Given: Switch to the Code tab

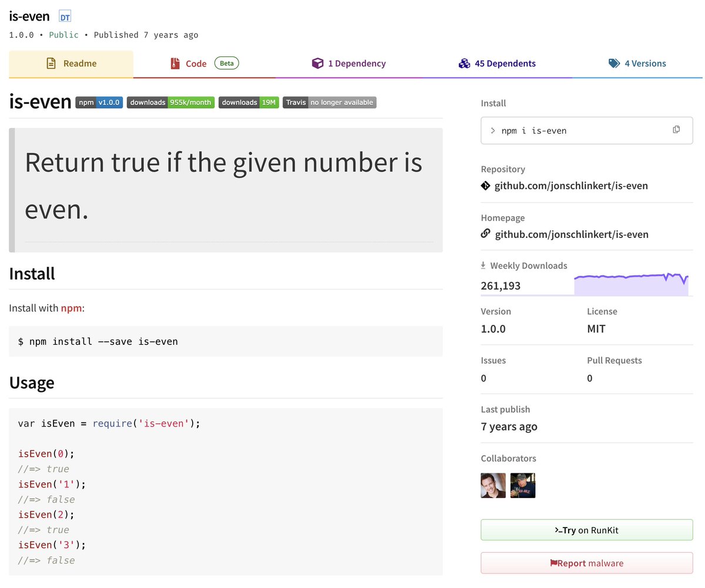Looking at the screenshot, I should coord(204,63).
